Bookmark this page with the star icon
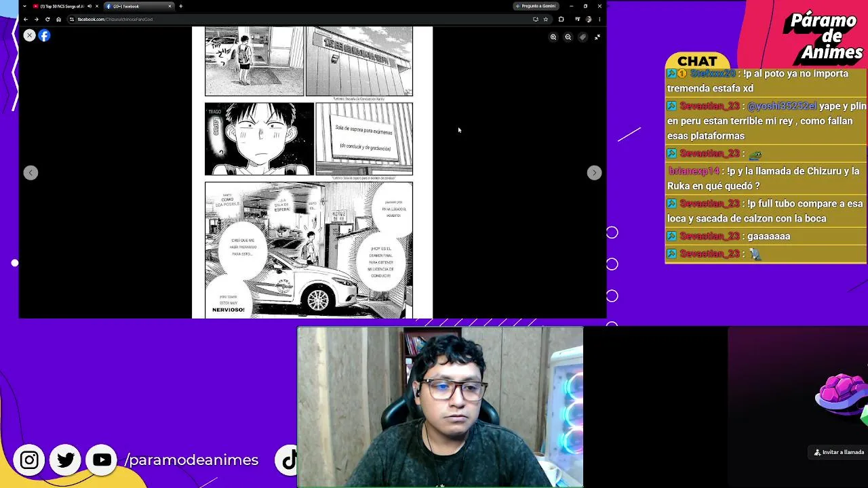868x488 pixels. (545, 19)
